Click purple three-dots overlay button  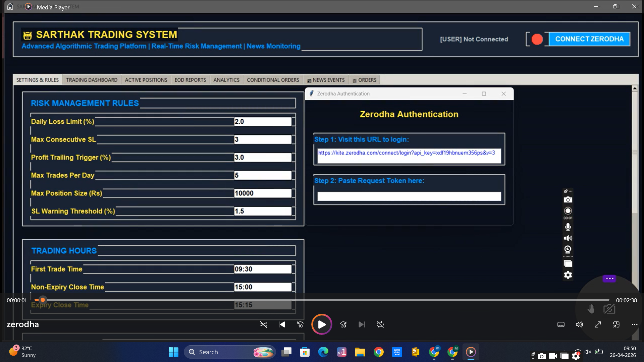pyautogui.click(x=609, y=279)
